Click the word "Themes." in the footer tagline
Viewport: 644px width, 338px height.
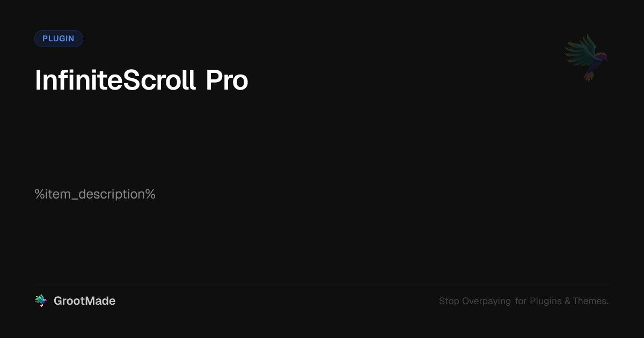pos(590,301)
